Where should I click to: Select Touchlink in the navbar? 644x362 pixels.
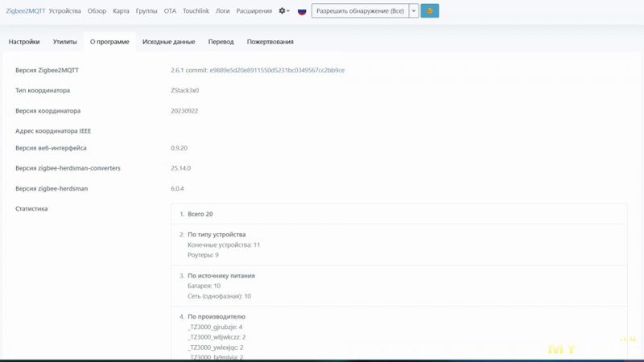pos(196,11)
